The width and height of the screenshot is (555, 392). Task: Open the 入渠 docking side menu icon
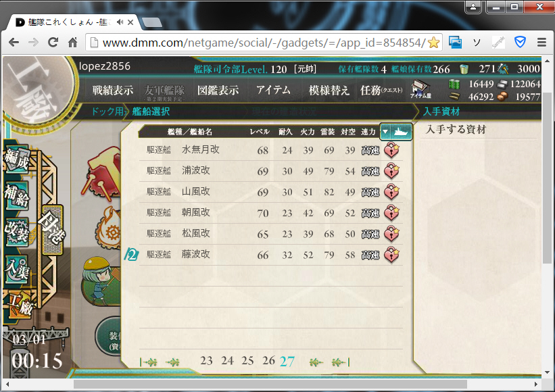[x=16, y=268]
